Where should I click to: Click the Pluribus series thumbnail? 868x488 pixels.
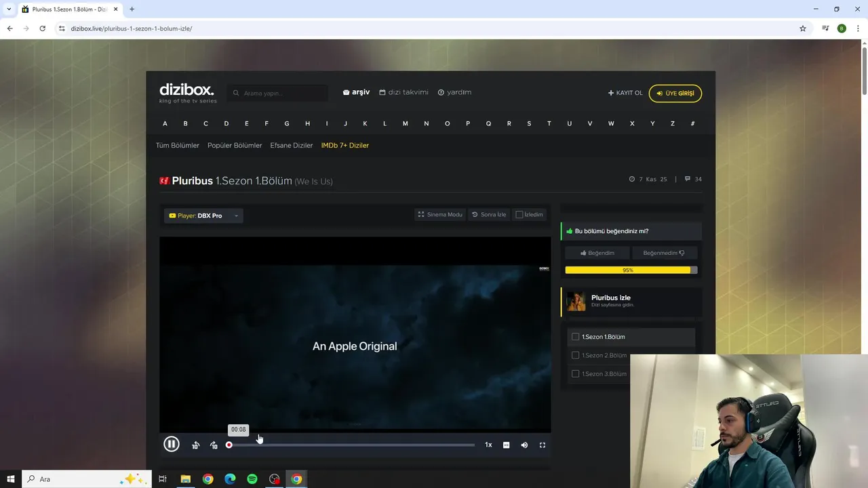[576, 301]
